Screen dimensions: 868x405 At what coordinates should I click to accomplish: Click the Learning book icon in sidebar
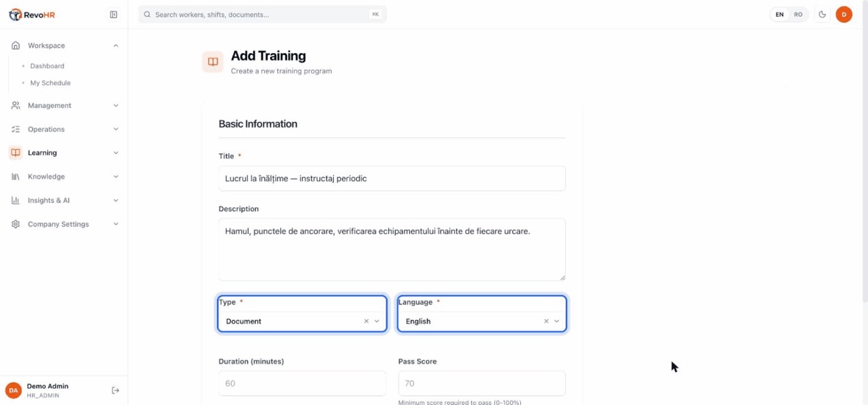coord(15,153)
